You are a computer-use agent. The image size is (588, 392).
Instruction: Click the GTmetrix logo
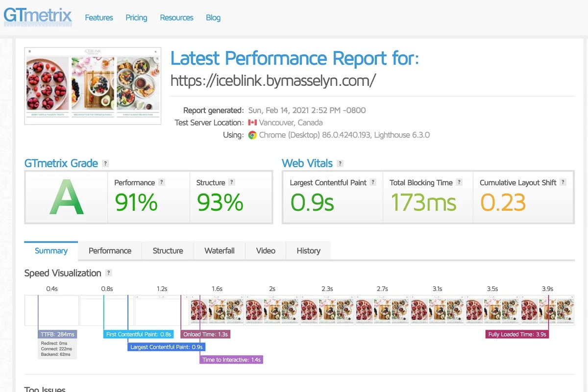pos(38,17)
